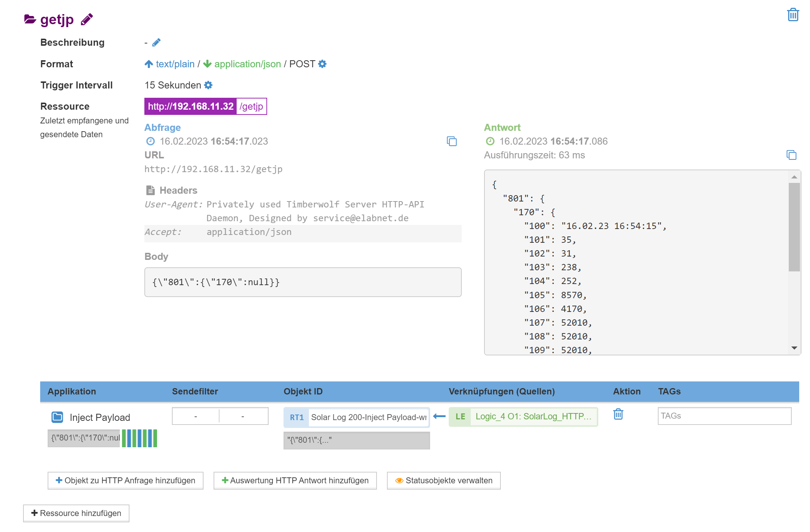810x532 pixels.
Task: Click Ressource hinzufügen button
Action: click(x=76, y=513)
